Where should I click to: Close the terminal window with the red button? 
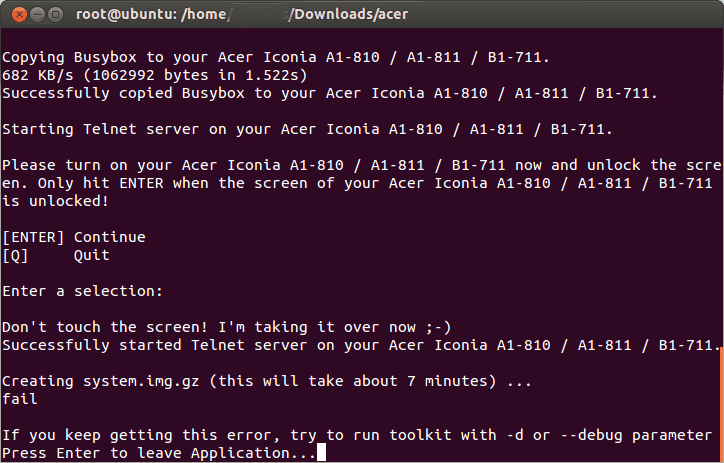(19, 15)
